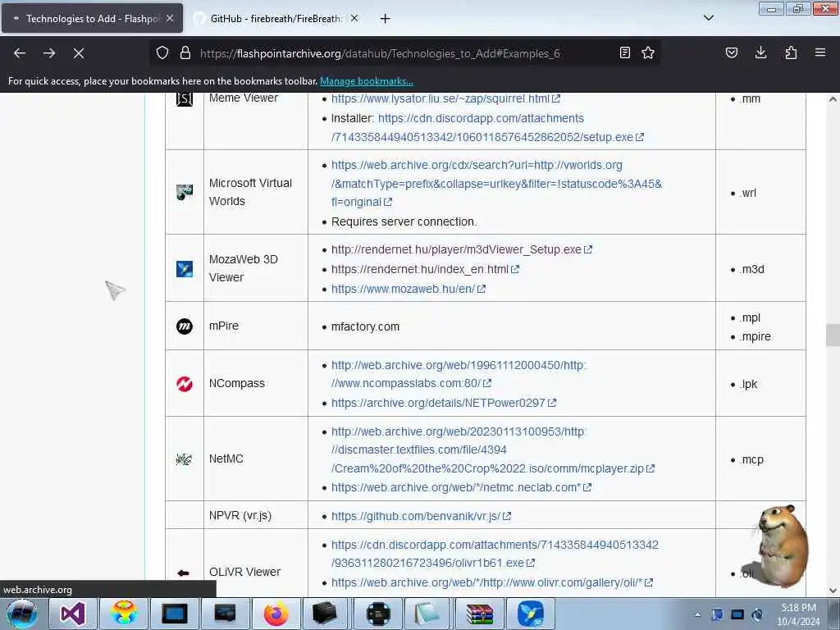
Task: Open the m3dViewer_Setup.exe link
Action: pos(461,249)
